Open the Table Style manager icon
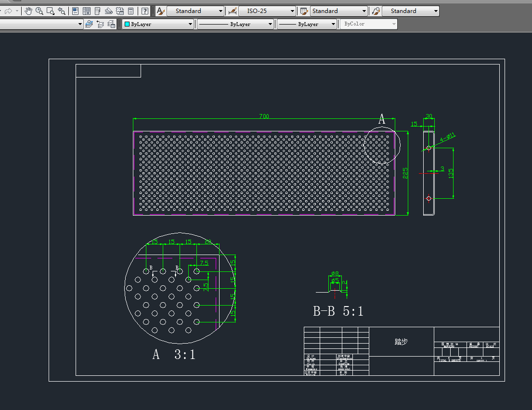This screenshot has height=410, width=532. coord(304,11)
